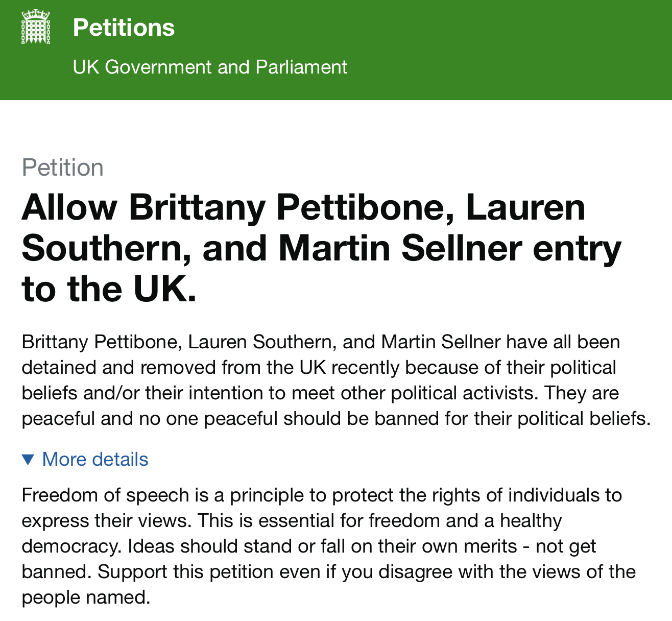Collapse the More details disclosure triangle
This screenshot has width=672, height=621.
(x=29, y=460)
